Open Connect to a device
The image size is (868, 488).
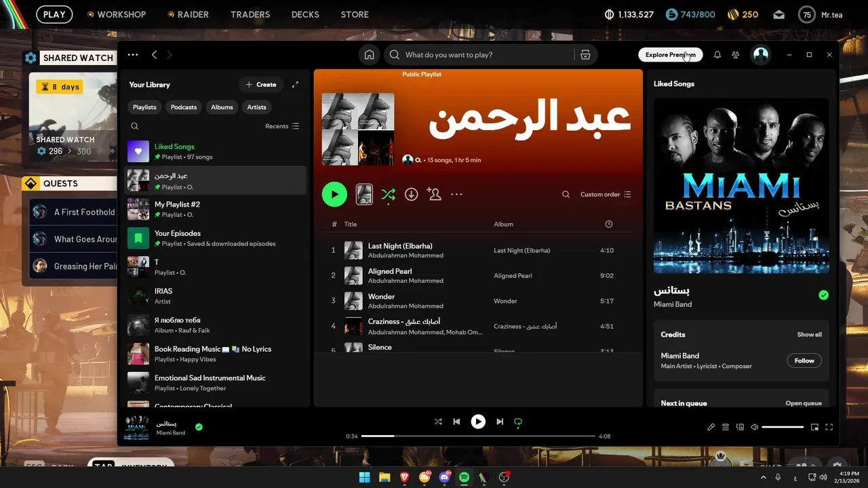click(x=740, y=427)
